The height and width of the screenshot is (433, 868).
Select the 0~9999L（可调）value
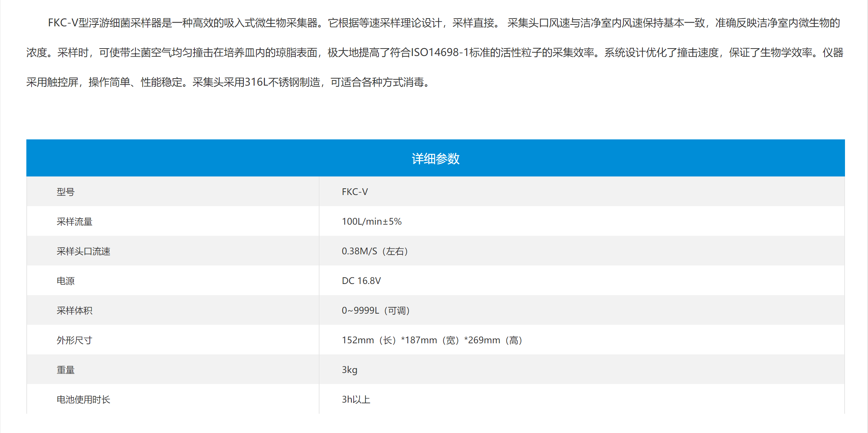tap(376, 310)
